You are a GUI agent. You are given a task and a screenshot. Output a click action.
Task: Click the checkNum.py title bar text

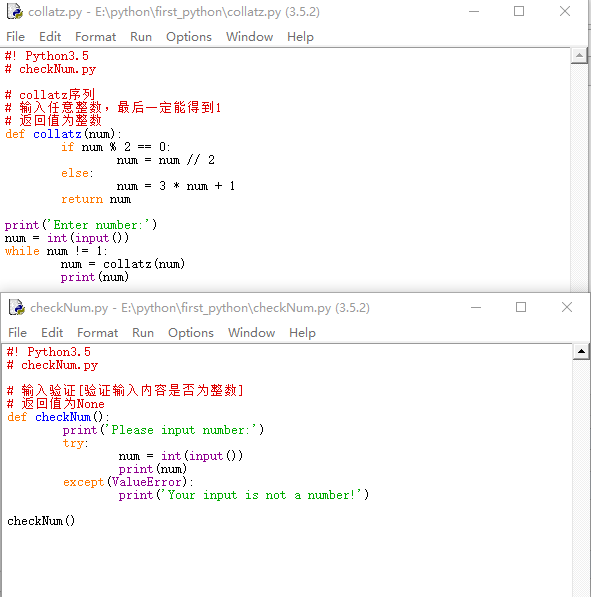point(200,308)
